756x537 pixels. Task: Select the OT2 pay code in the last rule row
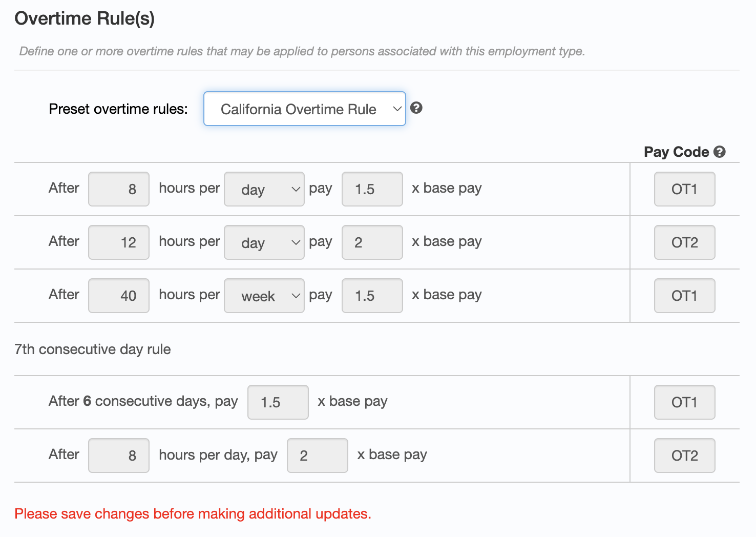tap(684, 456)
